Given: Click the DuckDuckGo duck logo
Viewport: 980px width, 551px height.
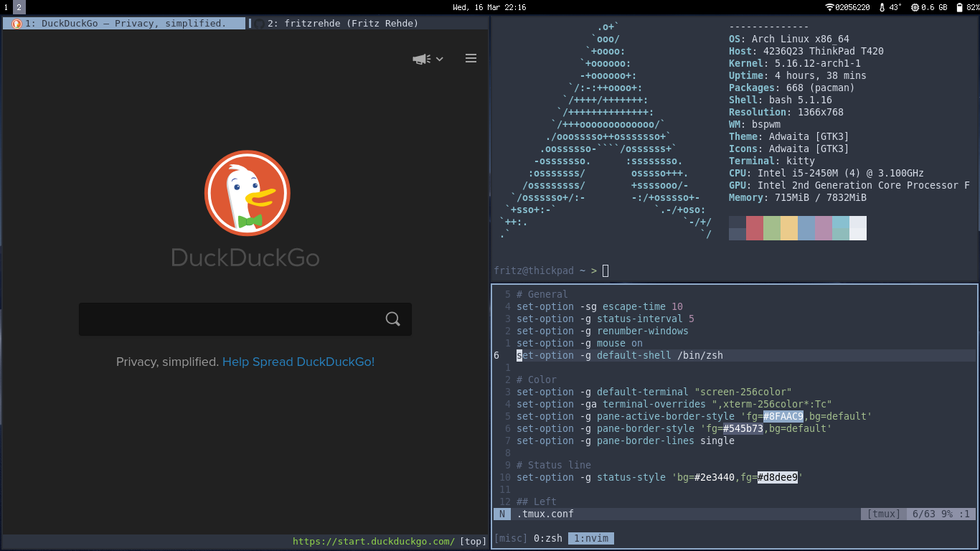Looking at the screenshot, I should coord(248,193).
